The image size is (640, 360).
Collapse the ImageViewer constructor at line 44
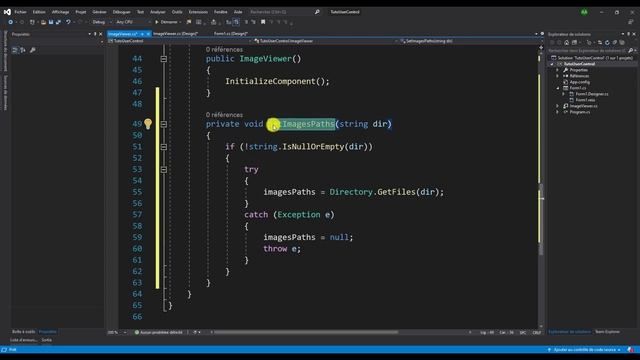point(164,59)
